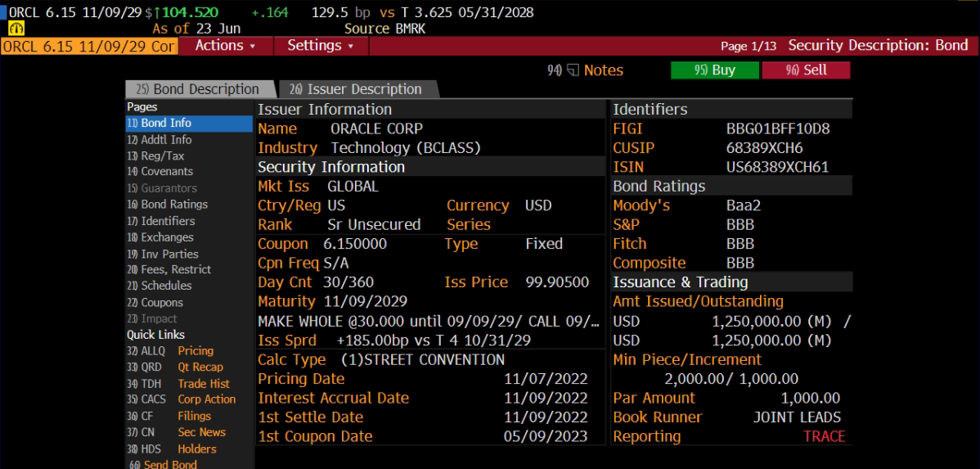Click the Book Runner JOINT LEADS value
The height and width of the screenshot is (469, 980).
[797, 417]
